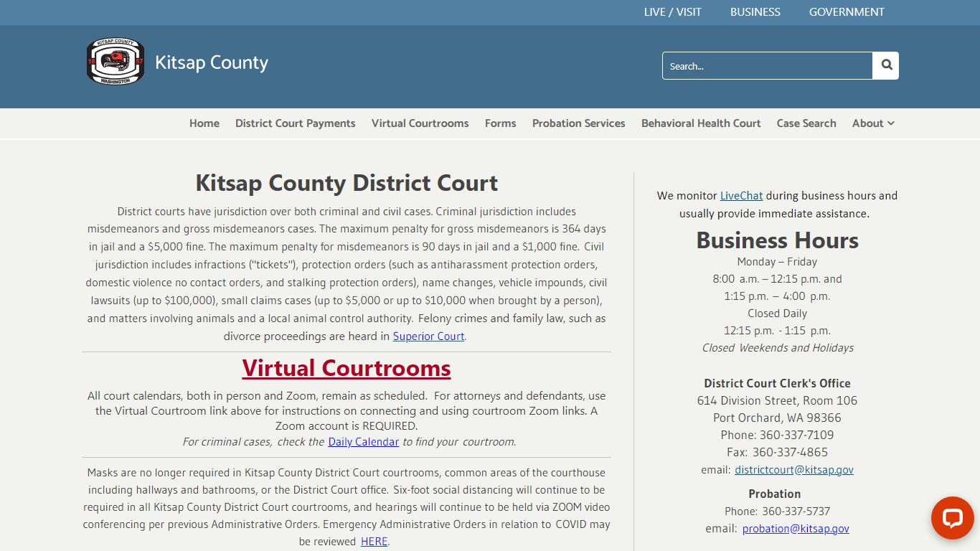Click the Port Orchard, WA 98366 line
Screen dimensions: 980x551
[777, 418]
